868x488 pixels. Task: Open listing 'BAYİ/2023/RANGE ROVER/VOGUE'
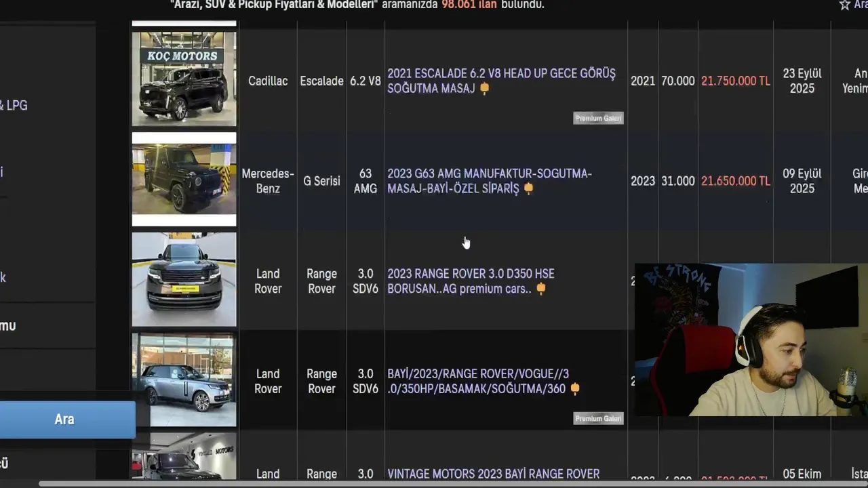[478, 382]
